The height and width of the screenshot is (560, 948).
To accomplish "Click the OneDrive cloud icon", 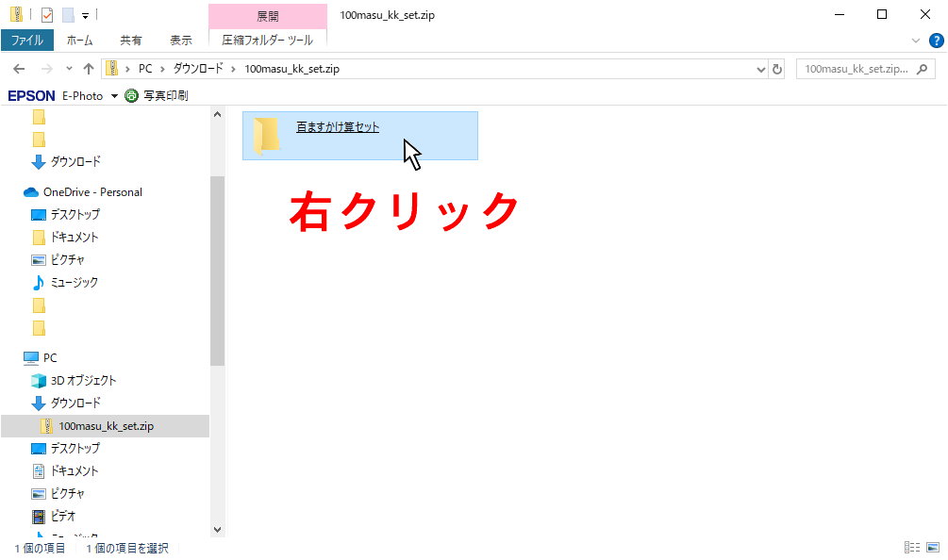I will pyautogui.click(x=31, y=192).
